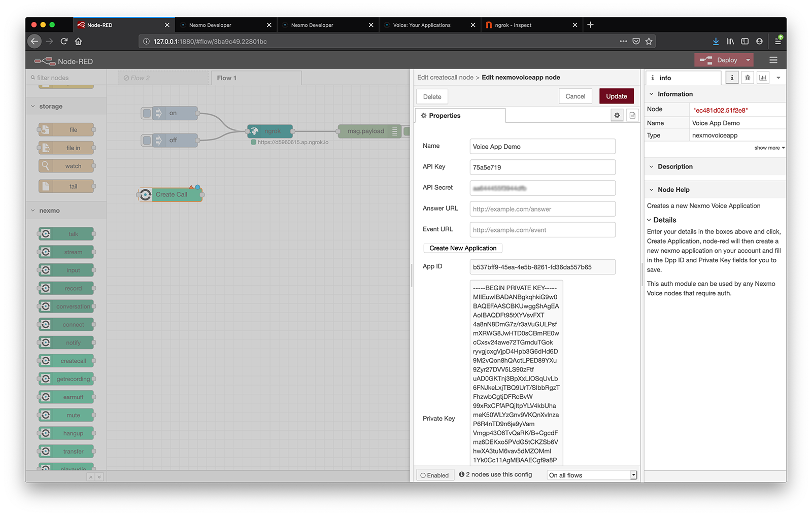Open the sidebar tabs dropdown arrow
This screenshot has height=516, width=812.
pos(779,78)
